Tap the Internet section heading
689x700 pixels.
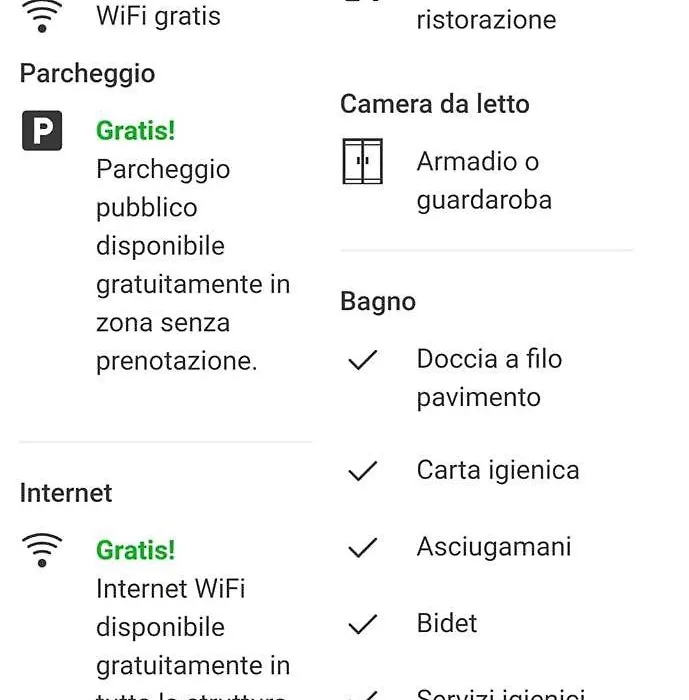click(66, 493)
